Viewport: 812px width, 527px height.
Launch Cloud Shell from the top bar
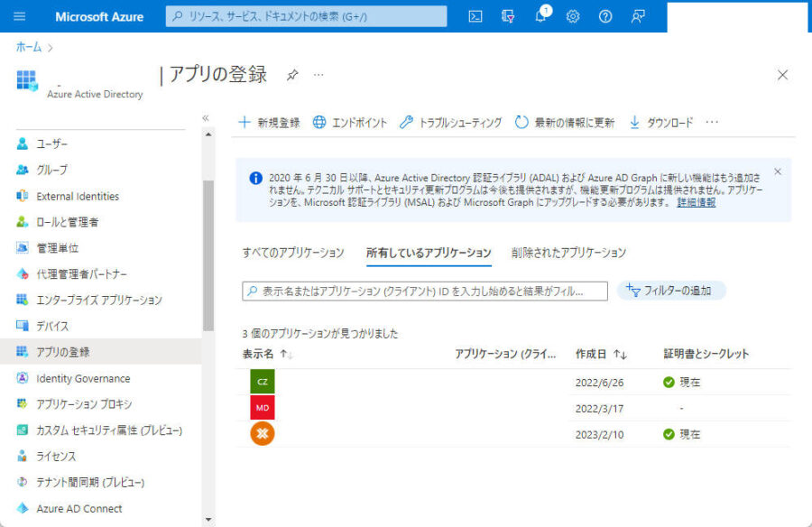coord(475,15)
